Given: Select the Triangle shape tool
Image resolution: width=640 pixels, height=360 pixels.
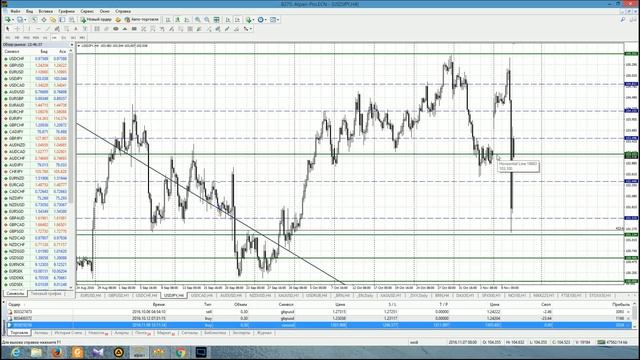Looking at the screenshot, I should click(x=125, y=29).
